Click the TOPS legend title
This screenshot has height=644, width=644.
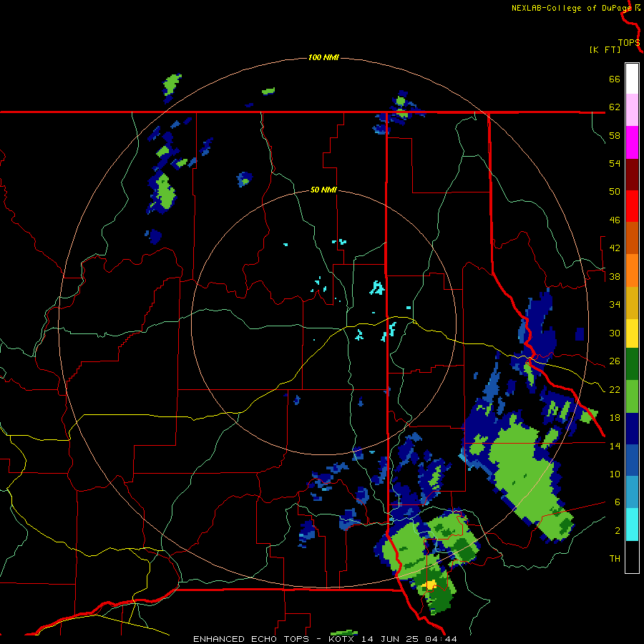tap(629, 43)
